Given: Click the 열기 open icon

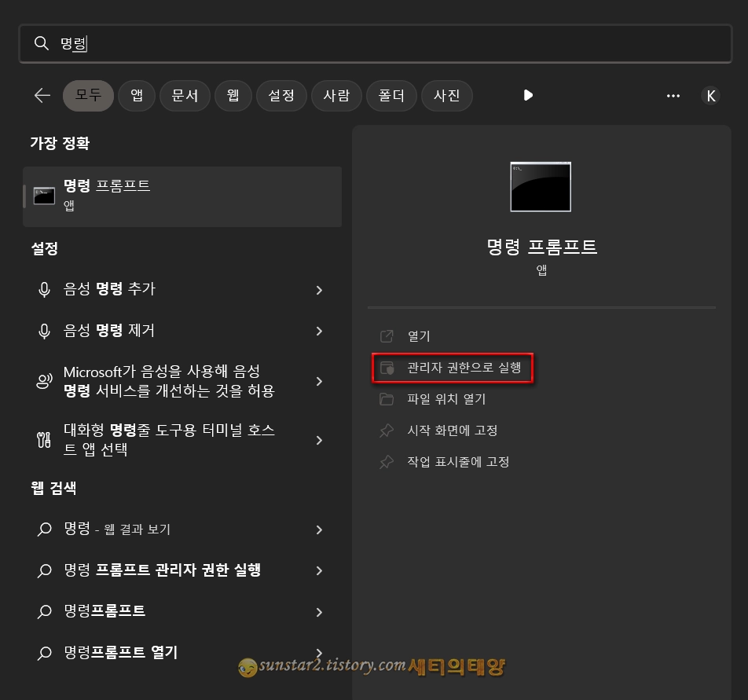Looking at the screenshot, I should [x=386, y=336].
